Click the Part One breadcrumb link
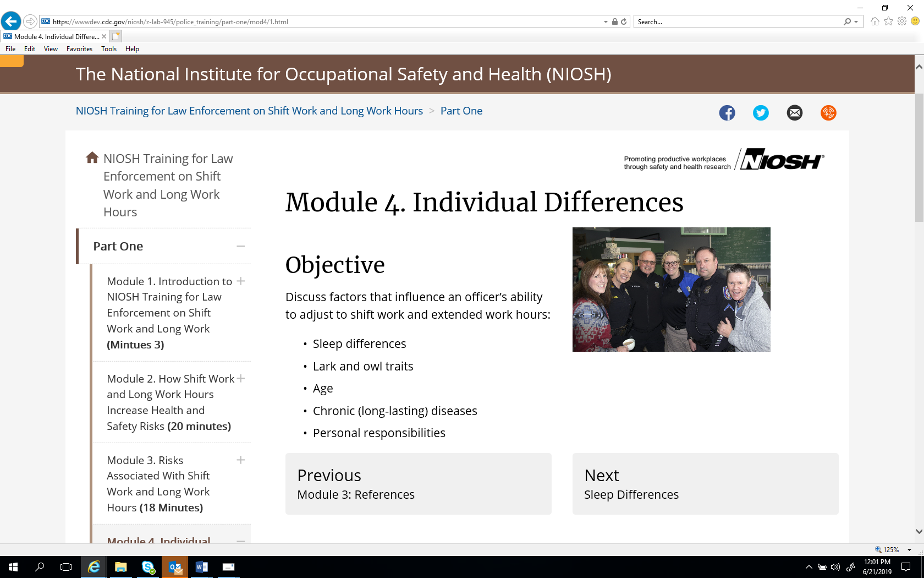This screenshot has height=578, width=924. (x=461, y=111)
